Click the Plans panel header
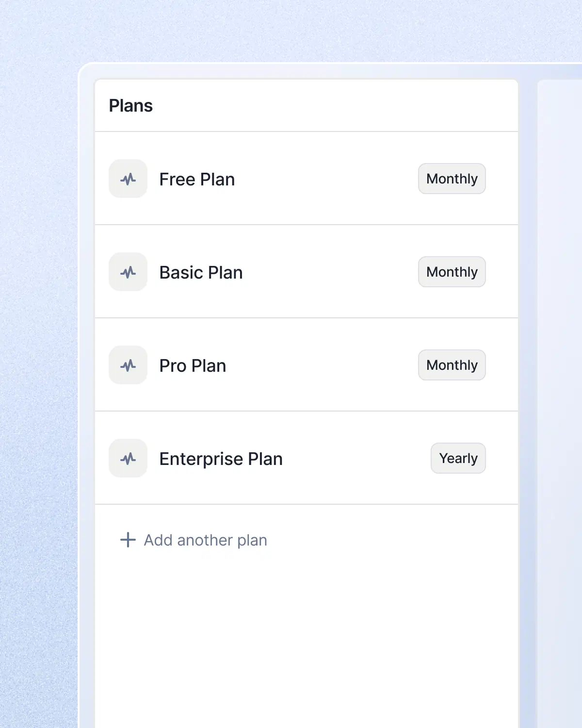 coord(131,105)
